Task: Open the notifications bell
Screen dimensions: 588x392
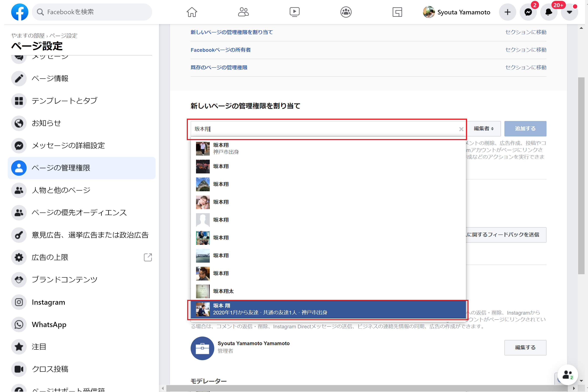Action: [549, 12]
